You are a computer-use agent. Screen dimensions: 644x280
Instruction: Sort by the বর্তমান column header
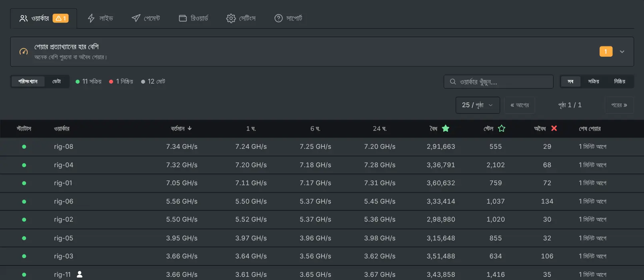tap(181, 129)
